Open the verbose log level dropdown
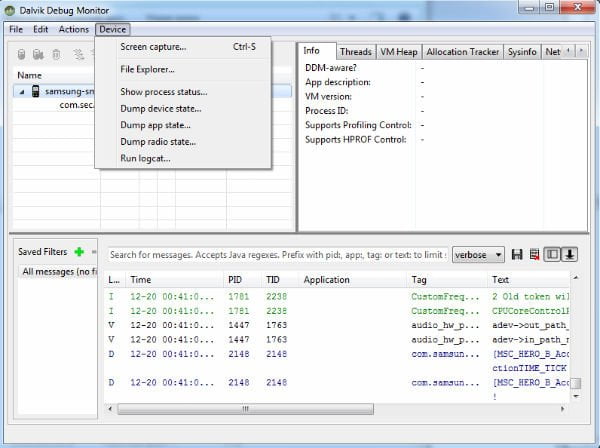 click(478, 255)
